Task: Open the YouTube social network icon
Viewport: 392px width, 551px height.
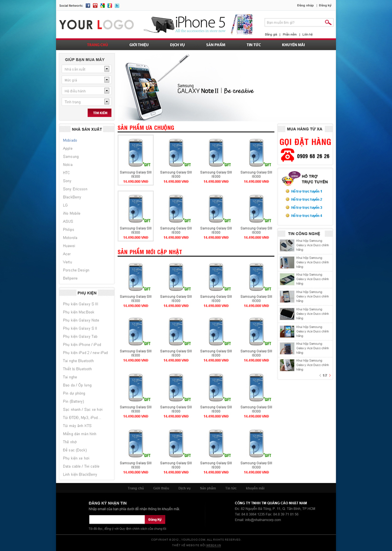Action: (95, 5)
